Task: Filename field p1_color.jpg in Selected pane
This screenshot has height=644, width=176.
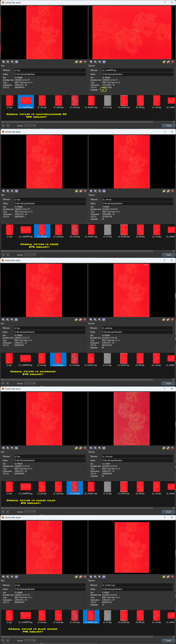Action: click(137, 457)
